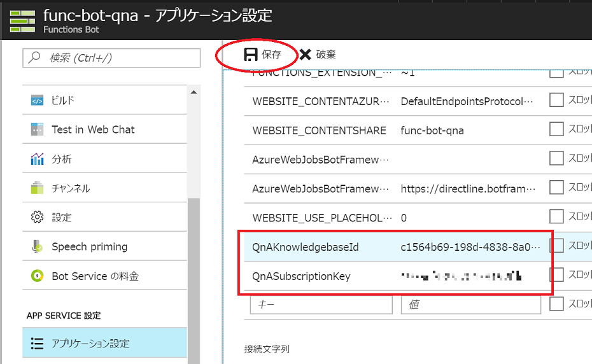Click the 接続文字列 section heading
This screenshot has width=592, height=364.
tap(267, 349)
